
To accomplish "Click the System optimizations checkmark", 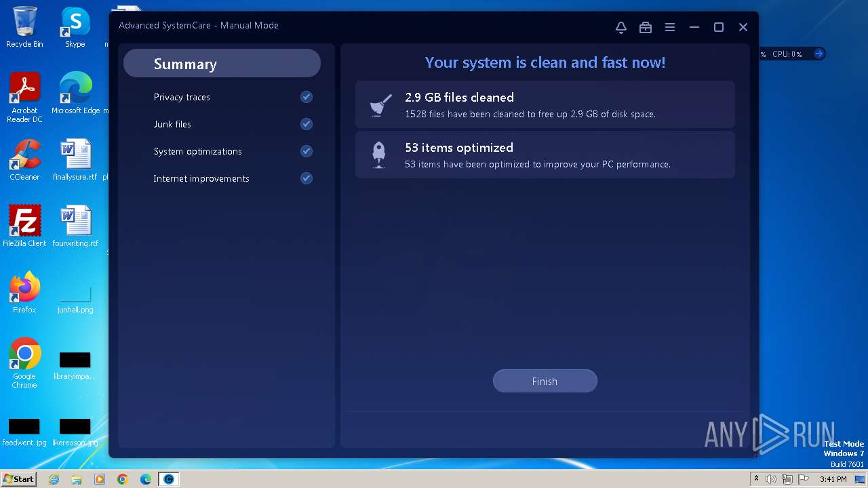I will coord(307,151).
